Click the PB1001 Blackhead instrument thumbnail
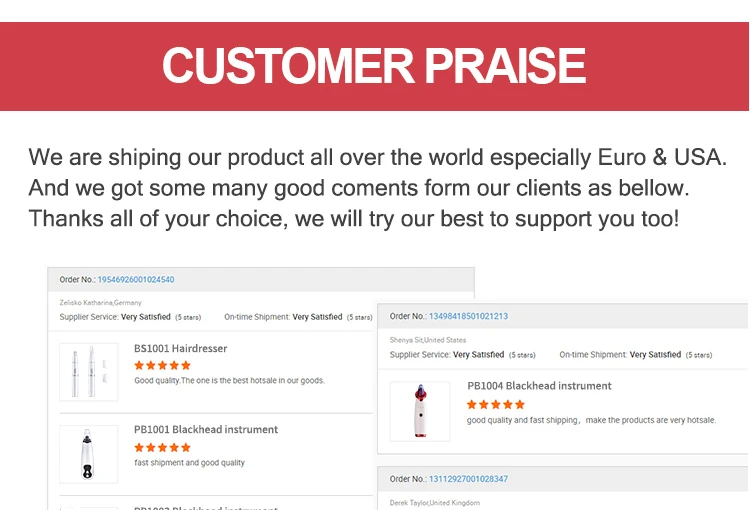750x510 pixels. pos(88,454)
